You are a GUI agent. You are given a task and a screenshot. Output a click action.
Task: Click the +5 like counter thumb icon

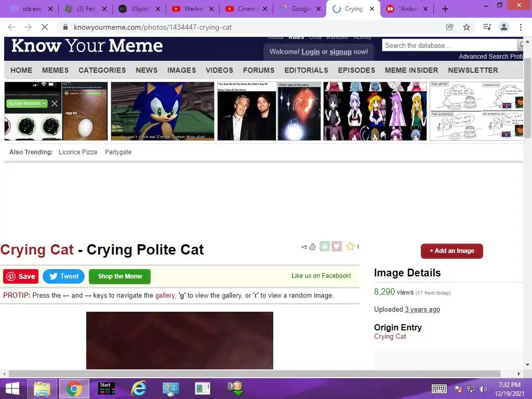(312, 247)
